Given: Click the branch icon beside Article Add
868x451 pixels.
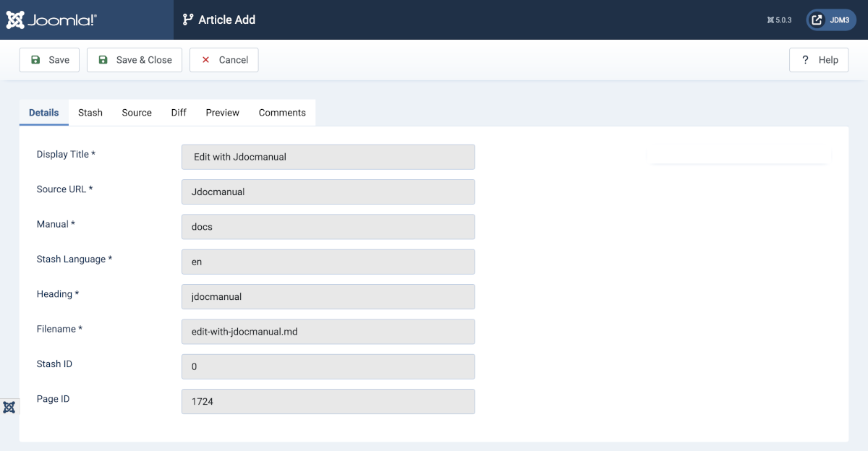Looking at the screenshot, I should (x=188, y=20).
